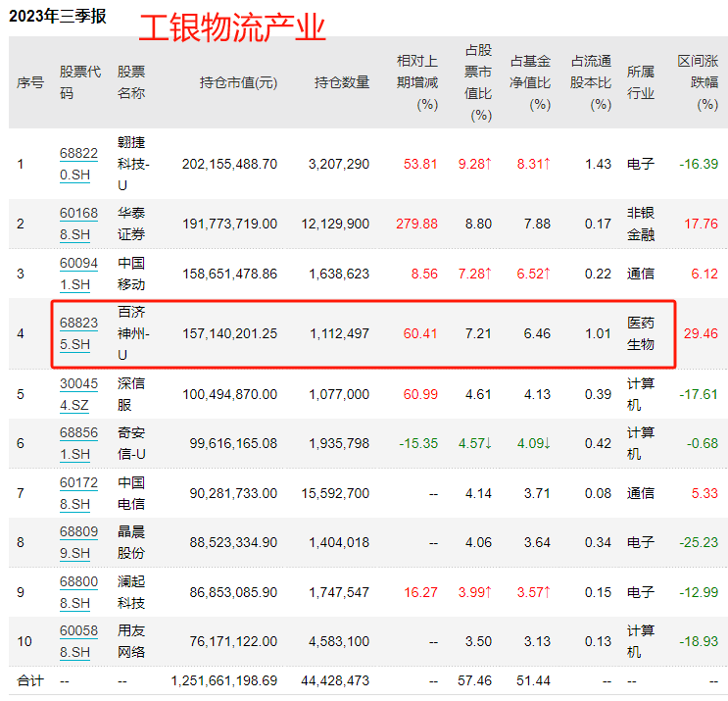This screenshot has height=701, width=728.
Task: Open stock code link 300454.SZ
Action: tap(79, 394)
